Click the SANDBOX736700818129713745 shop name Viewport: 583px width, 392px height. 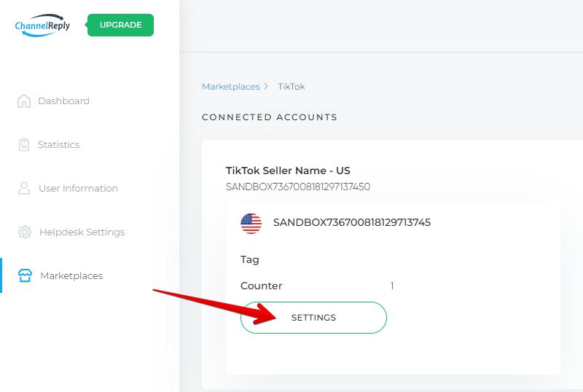tap(352, 222)
